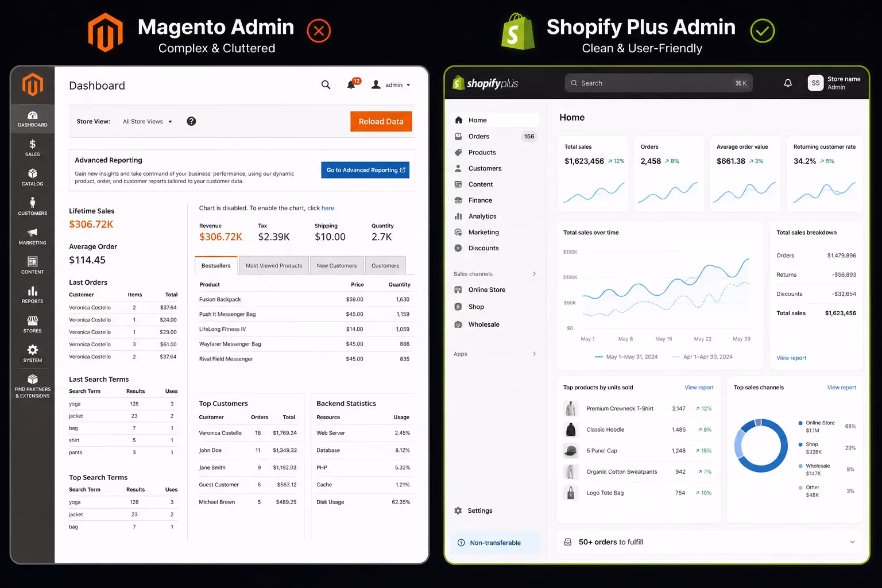Open Stores in Magento sidebar
882x588 pixels.
coord(33,324)
